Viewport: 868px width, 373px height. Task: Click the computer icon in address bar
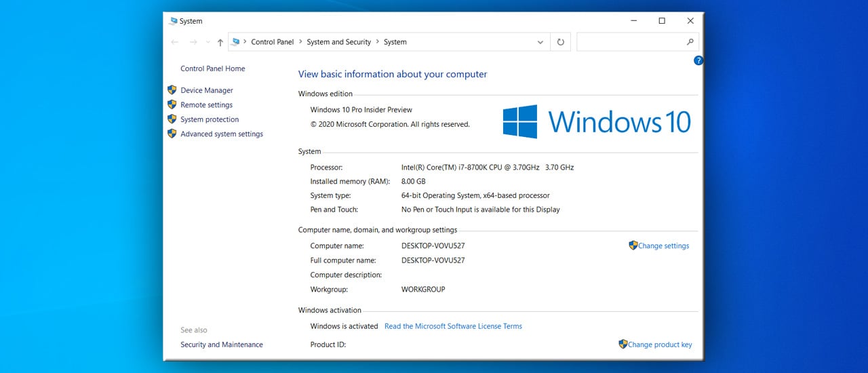(x=236, y=41)
